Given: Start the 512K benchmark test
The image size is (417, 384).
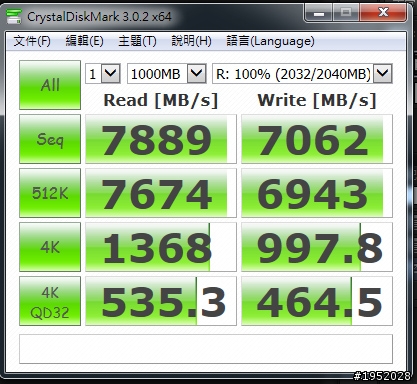Looking at the screenshot, I should [50, 193].
